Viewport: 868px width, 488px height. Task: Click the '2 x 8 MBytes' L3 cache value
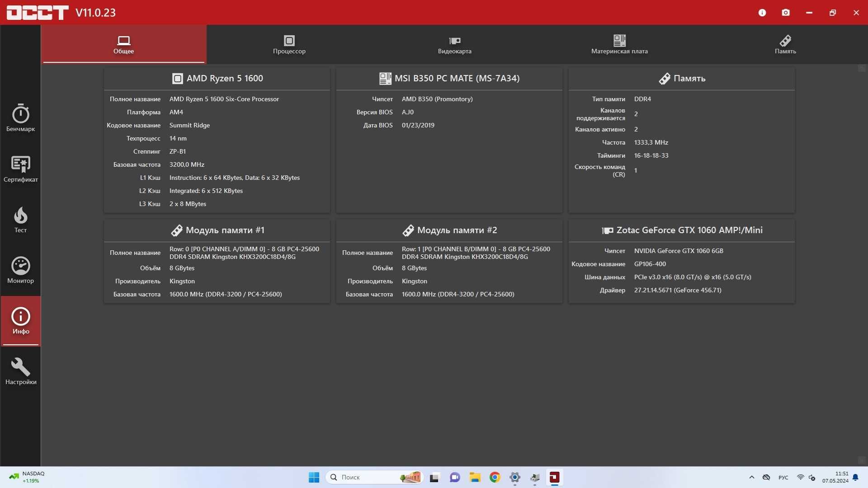[x=188, y=204]
